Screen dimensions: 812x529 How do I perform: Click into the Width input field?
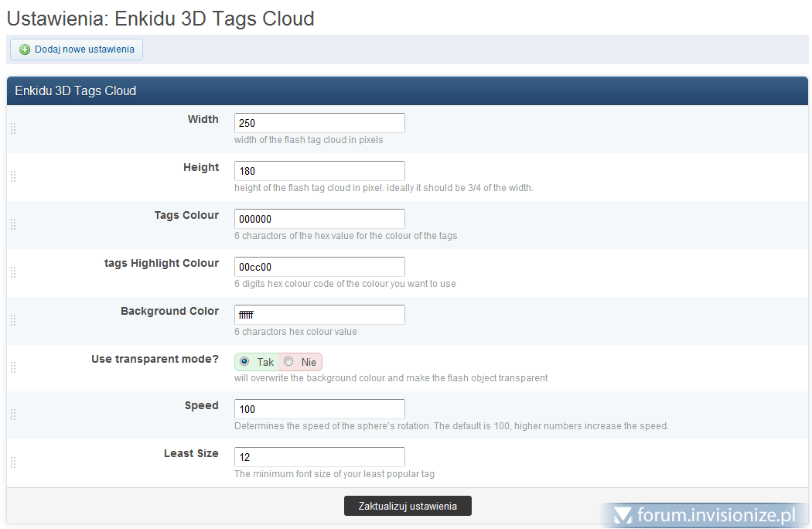[x=319, y=123]
